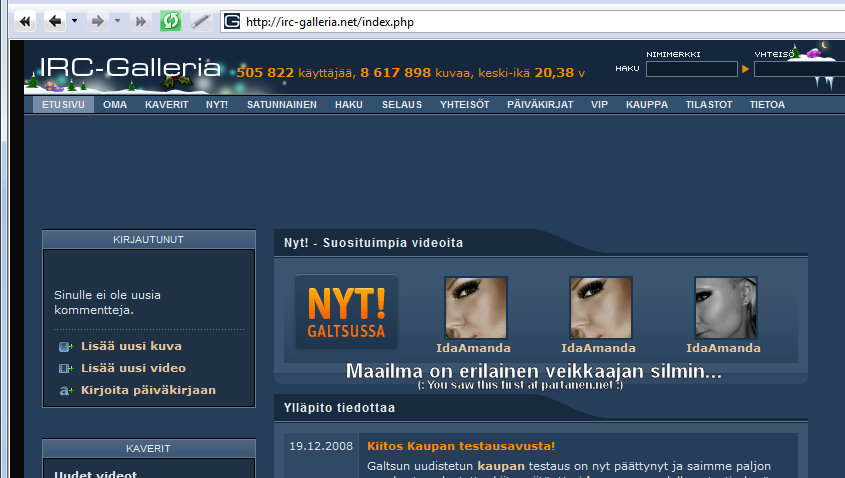Click the NIMIMERKKI search input field
This screenshot has height=478, width=845.
point(691,69)
